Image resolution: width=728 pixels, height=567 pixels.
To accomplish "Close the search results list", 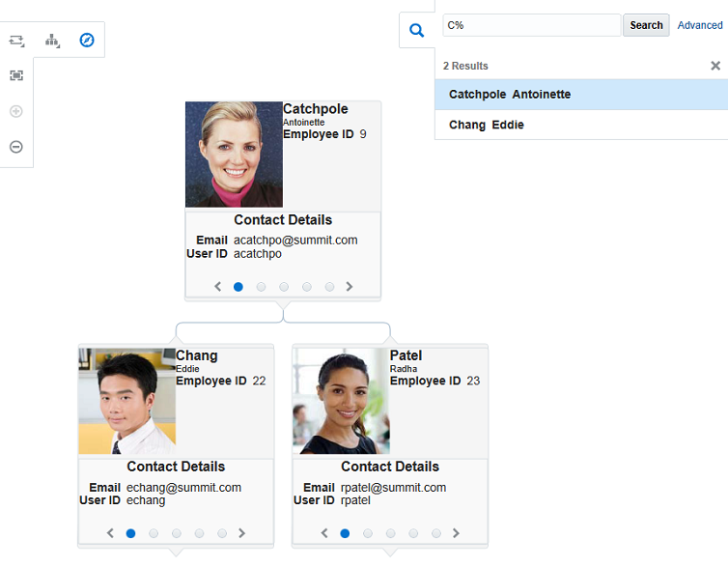I will coord(715,66).
